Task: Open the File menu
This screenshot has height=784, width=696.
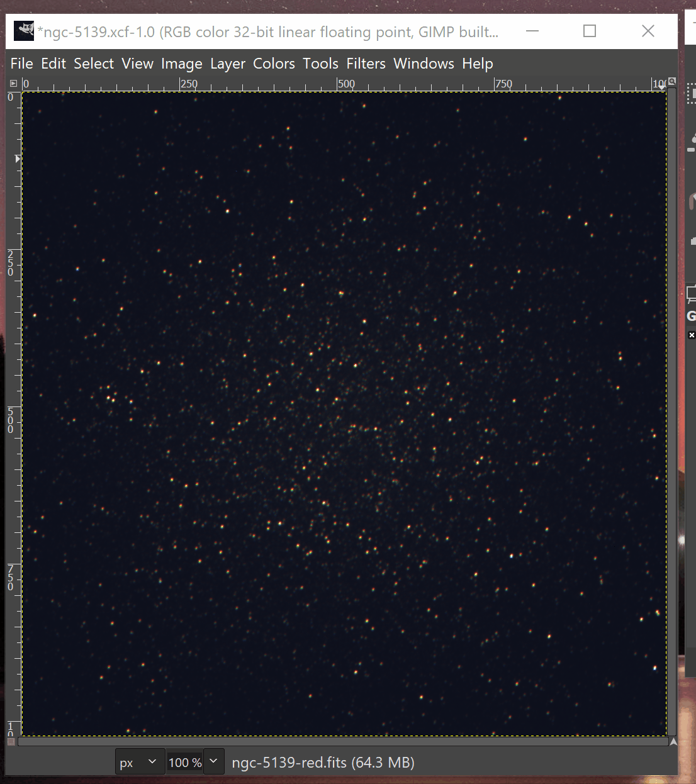Action: [21, 64]
